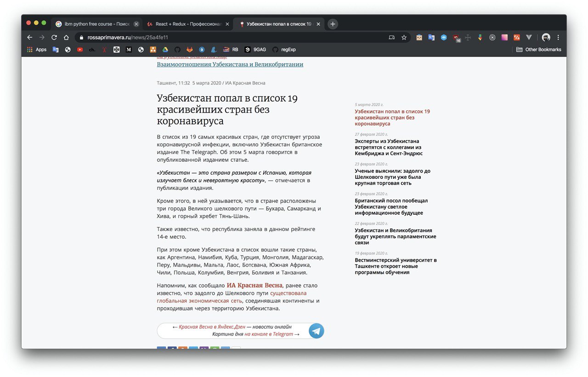The height and width of the screenshot is (377, 588).
Task: Open sidebar 'Узбекистан попал в список 19' story
Action: [392, 118]
